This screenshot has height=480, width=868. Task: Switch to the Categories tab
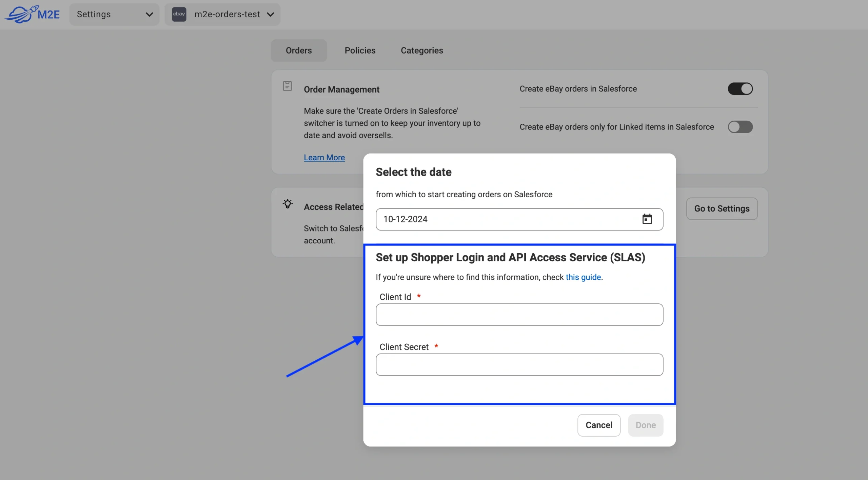(421, 51)
